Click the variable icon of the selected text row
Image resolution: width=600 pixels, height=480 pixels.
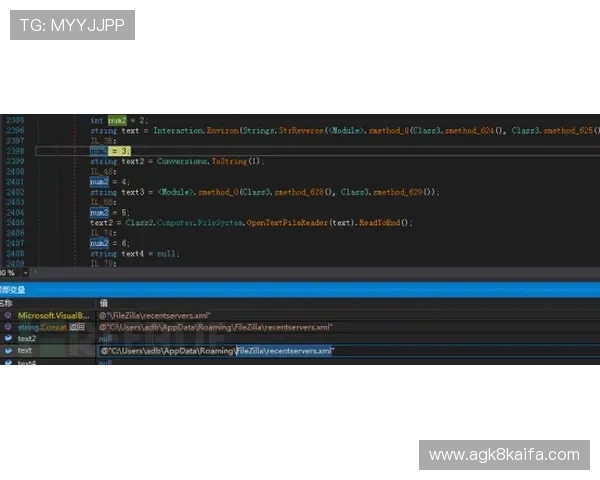(x=8, y=351)
